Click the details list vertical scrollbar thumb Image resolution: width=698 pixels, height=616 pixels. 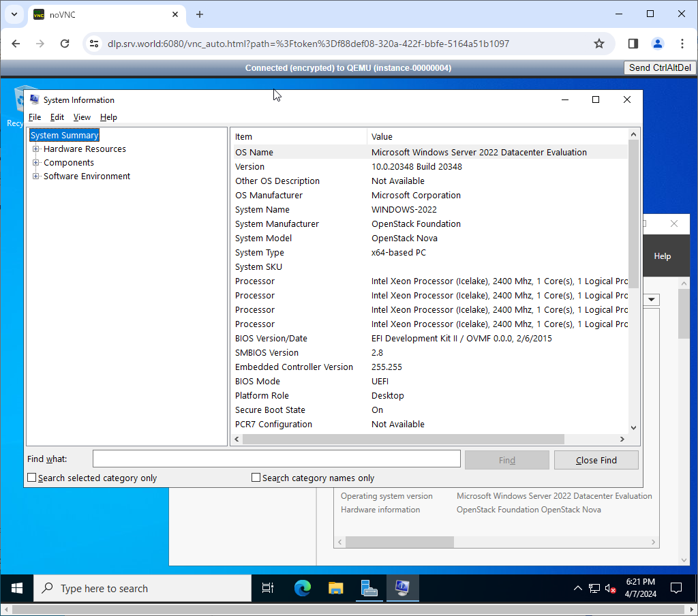coord(633,214)
